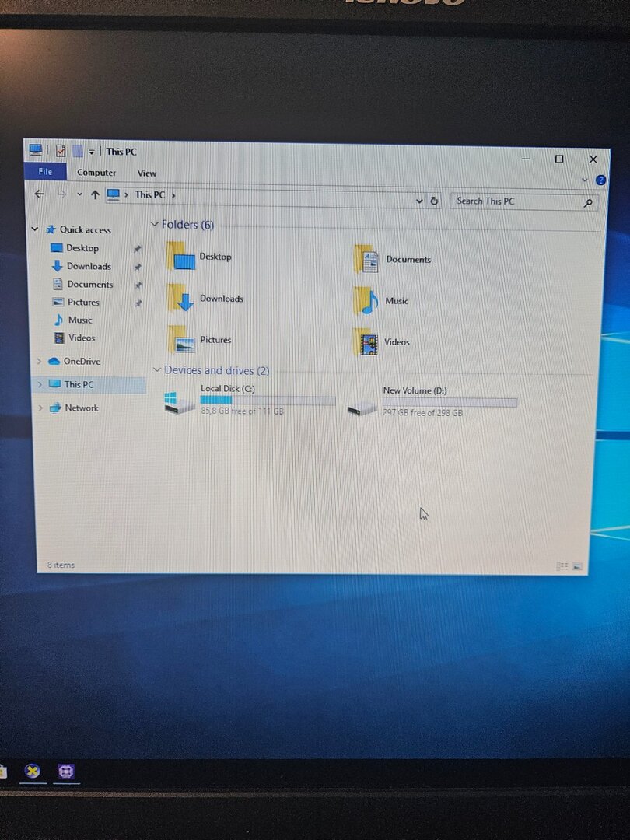Expand the OneDrive tree node
The width and height of the screenshot is (630, 840).
tap(39, 361)
